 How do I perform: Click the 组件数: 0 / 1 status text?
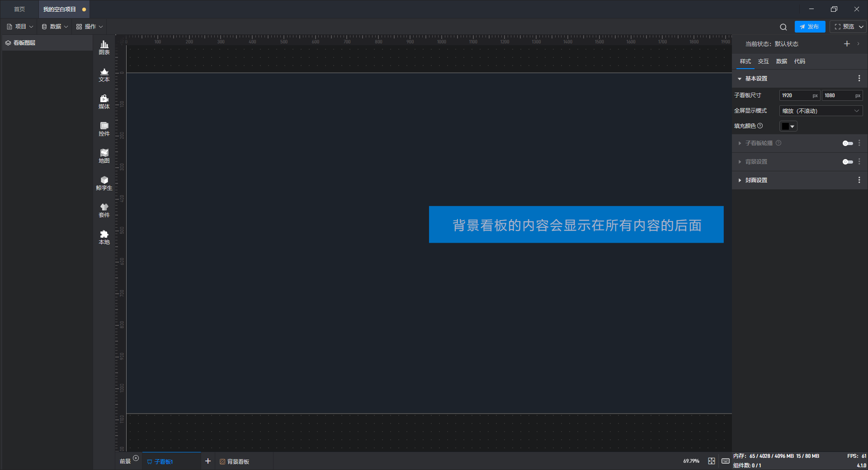click(x=747, y=465)
